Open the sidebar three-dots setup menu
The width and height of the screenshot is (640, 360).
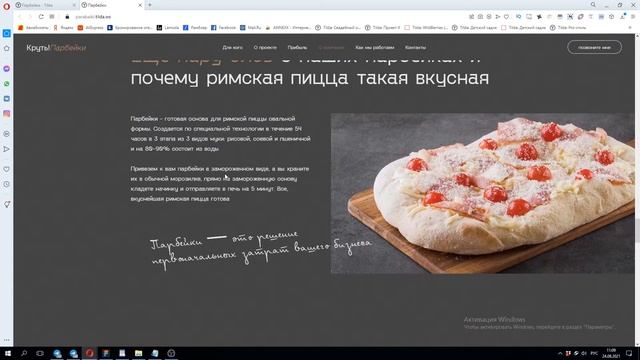7,340
